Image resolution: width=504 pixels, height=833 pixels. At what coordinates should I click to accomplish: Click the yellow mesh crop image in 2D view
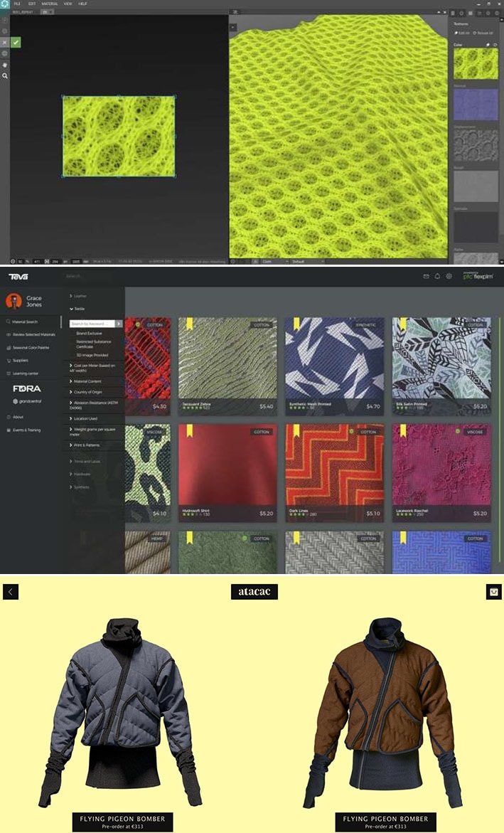(x=119, y=136)
